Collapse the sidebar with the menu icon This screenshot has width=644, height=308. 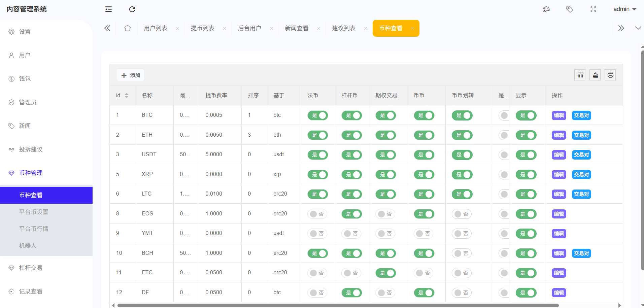pyautogui.click(x=108, y=9)
